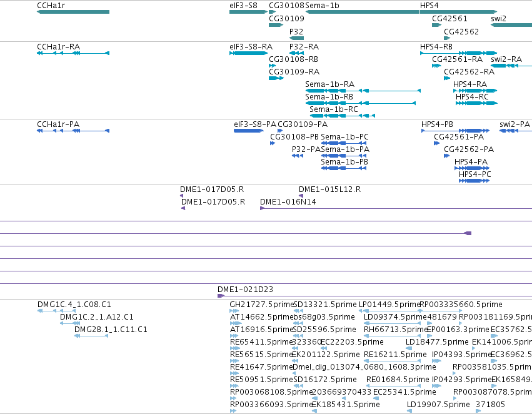Select the Dmel_dig_013074_0680_1608.3prime EST label
532x414 pixels.
[364, 368]
